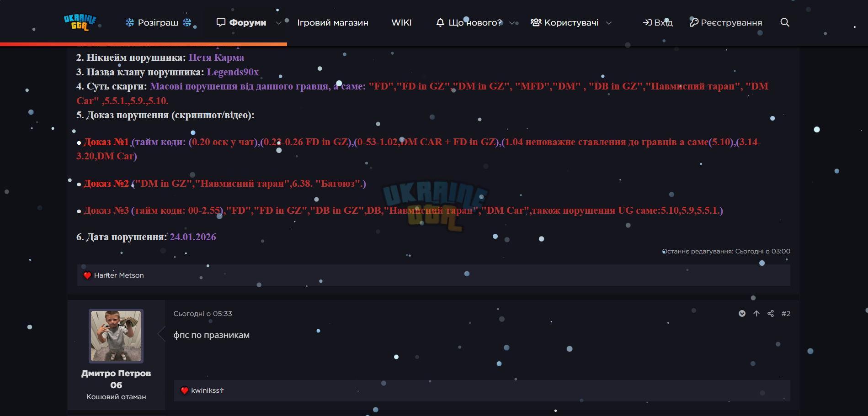Screen dimensions: 868x416
Task: Go to the Форуми section
Action: coord(241,22)
